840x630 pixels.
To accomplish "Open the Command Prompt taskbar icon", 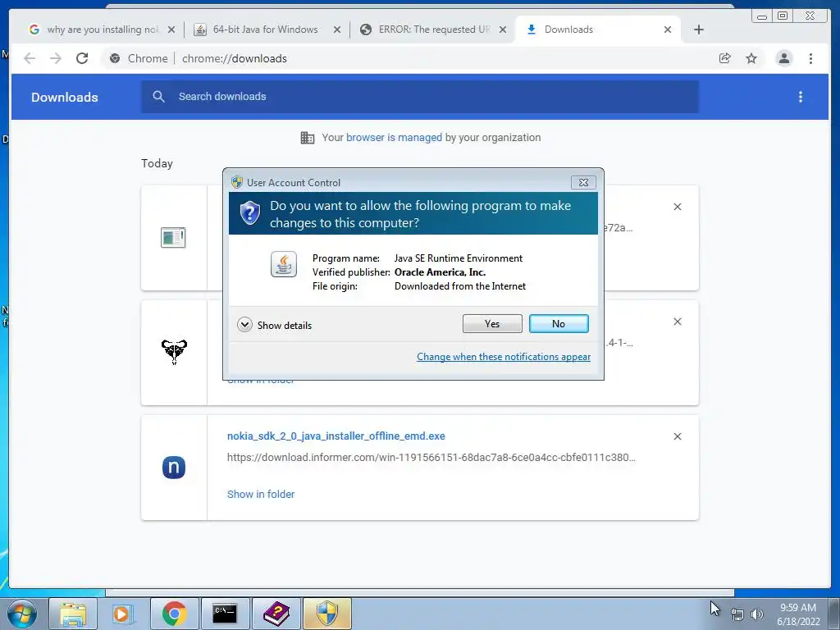I will [225, 614].
